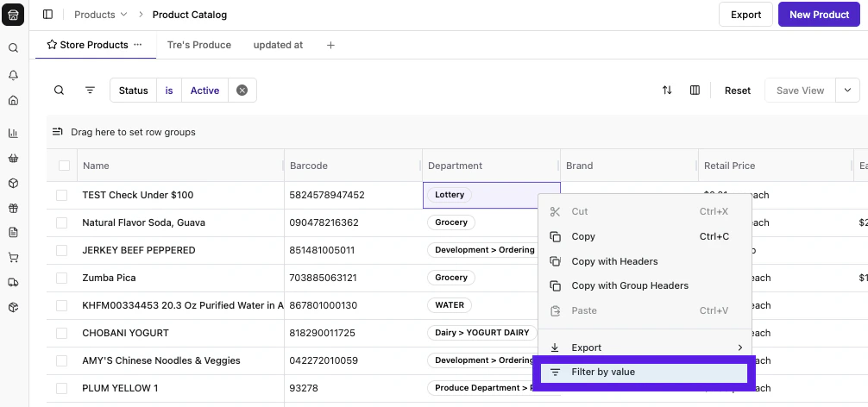Click the search icon in left sidebar
The width and height of the screenshot is (868, 407).
[13, 48]
